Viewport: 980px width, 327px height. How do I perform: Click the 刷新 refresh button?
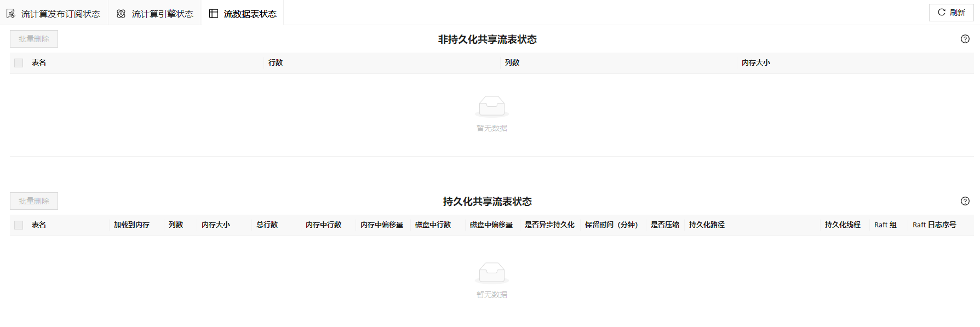(951, 13)
